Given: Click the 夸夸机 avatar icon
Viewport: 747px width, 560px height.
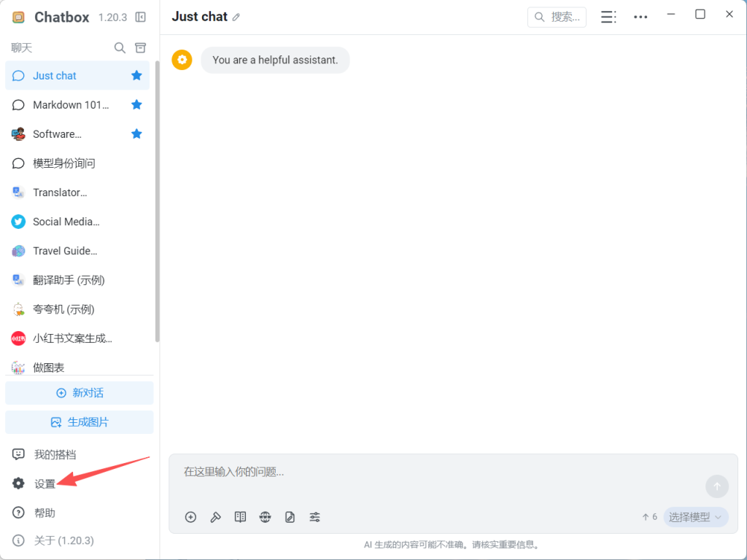Looking at the screenshot, I should pos(18,309).
